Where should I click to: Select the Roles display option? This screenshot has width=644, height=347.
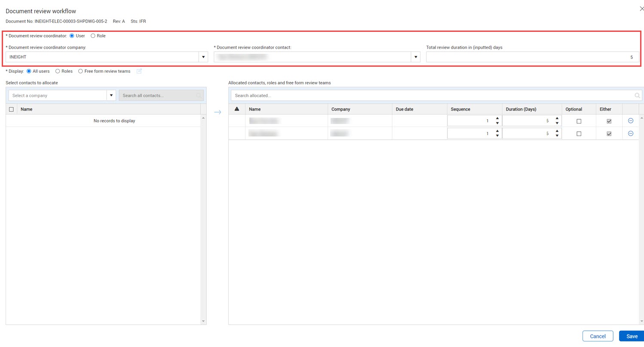pyautogui.click(x=58, y=71)
